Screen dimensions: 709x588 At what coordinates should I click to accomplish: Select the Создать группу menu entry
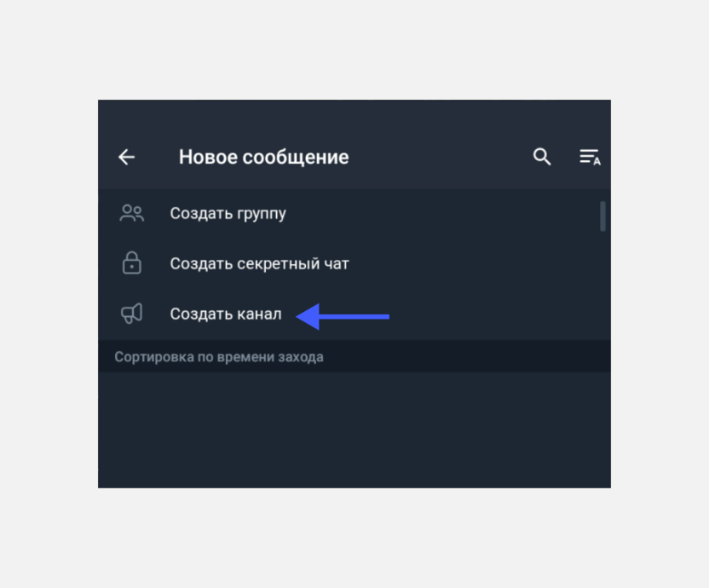click(228, 212)
